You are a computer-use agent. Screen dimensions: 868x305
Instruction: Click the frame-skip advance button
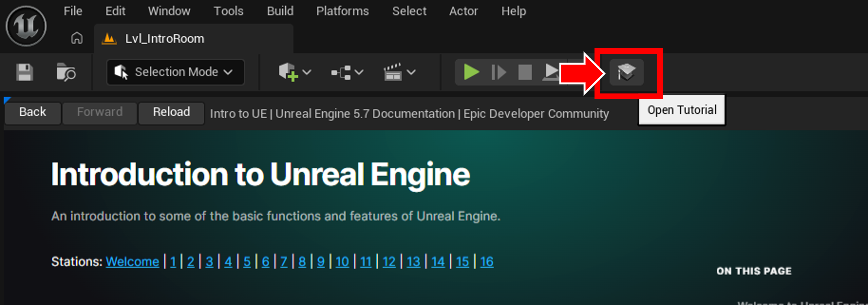click(x=498, y=72)
